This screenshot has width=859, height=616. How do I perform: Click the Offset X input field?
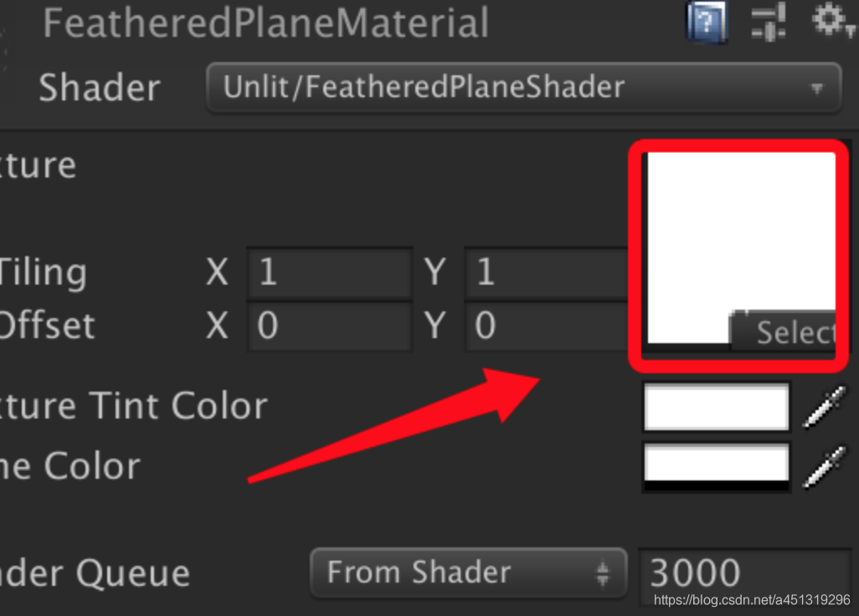(330, 326)
